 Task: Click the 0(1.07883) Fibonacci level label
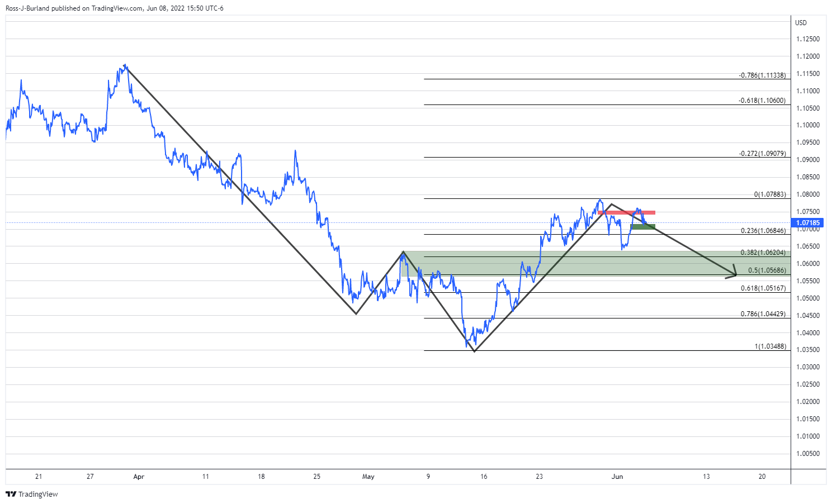pyautogui.click(x=770, y=194)
